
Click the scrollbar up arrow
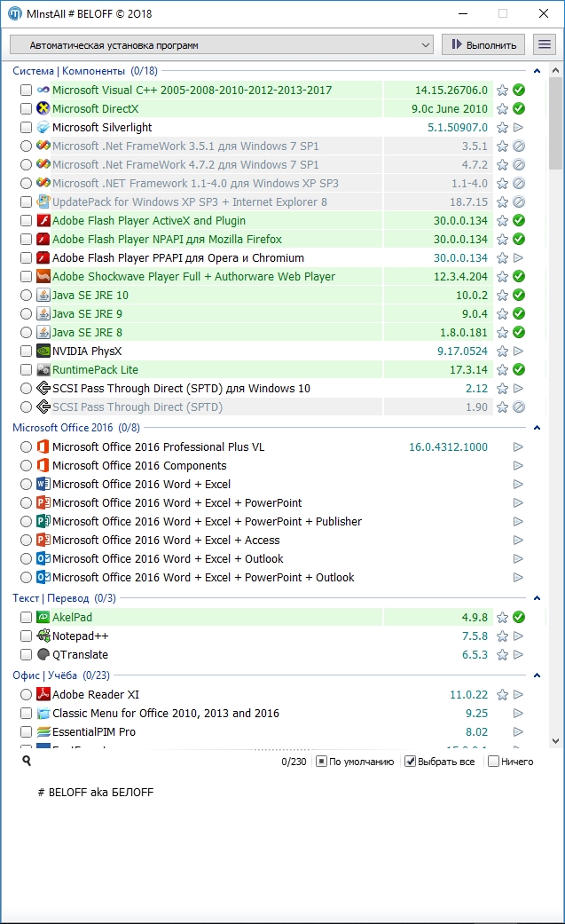pos(555,71)
